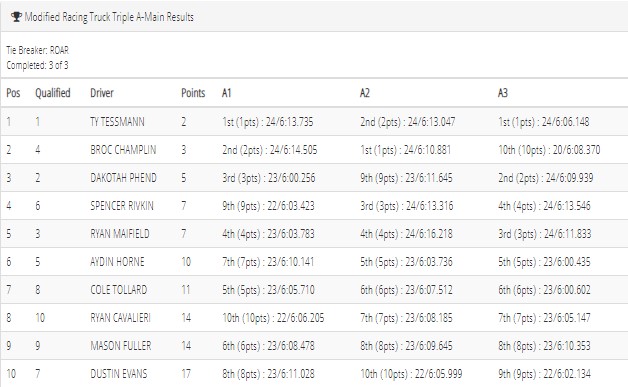The image size is (628, 387).
Task: Click MASON FULLER driver name
Action: pos(121,346)
